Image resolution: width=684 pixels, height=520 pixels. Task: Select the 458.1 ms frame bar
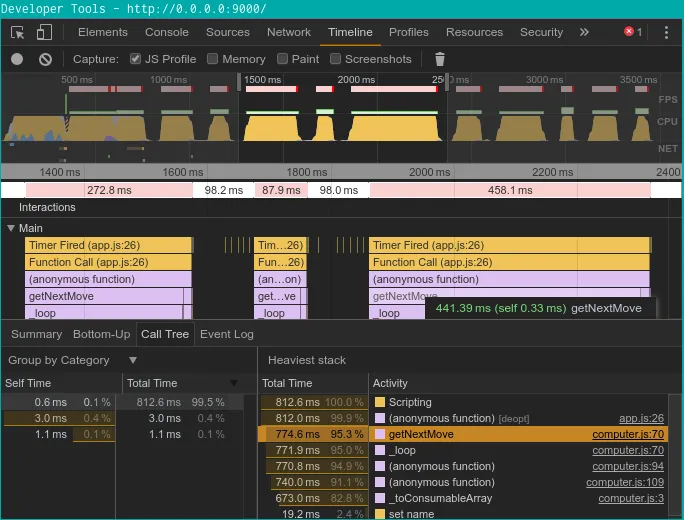(x=510, y=190)
